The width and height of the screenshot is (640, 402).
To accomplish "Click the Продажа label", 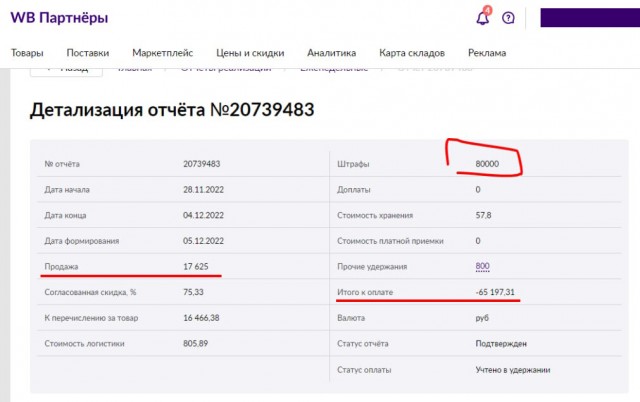I will click(x=61, y=267).
